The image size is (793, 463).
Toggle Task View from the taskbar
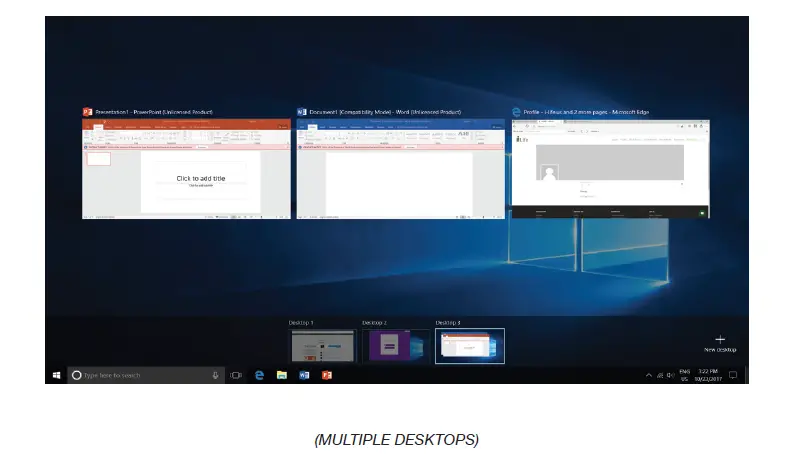pos(236,375)
